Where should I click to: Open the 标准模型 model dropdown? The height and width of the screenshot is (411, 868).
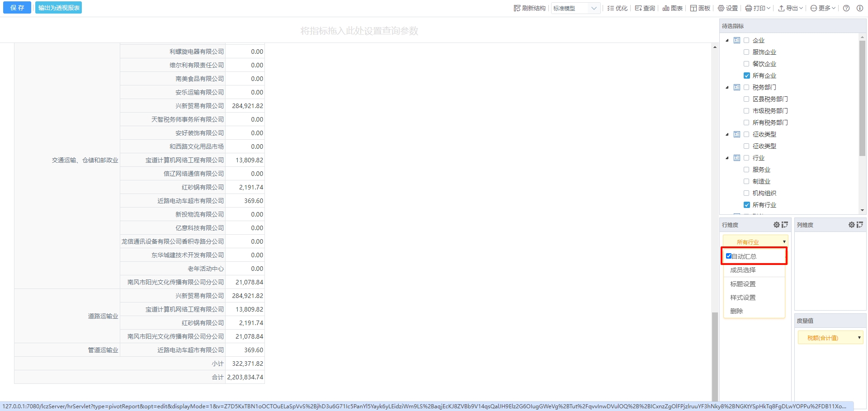click(x=576, y=8)
